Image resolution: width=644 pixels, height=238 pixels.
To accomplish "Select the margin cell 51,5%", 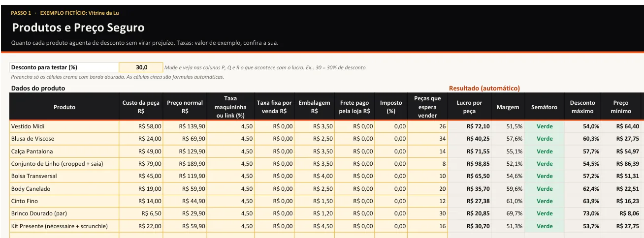I will point(508,126).
